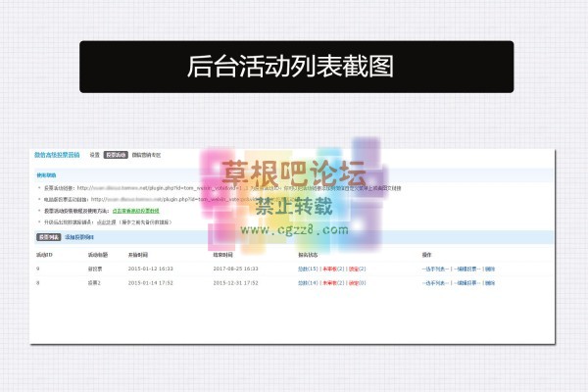Click the title cell "投票2"
This screenshot has height=392, width=588.
coord(94,283)
